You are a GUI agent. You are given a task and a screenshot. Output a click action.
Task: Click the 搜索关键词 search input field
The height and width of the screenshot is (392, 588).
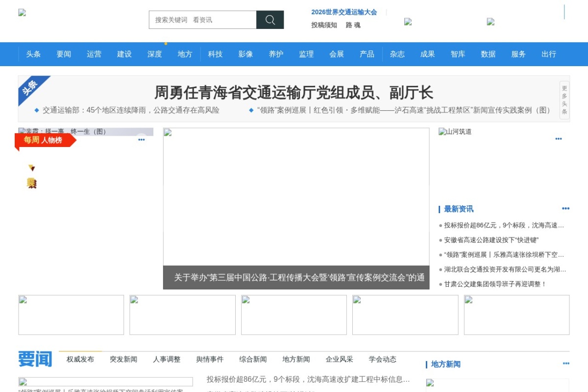(x=203, y=20)
